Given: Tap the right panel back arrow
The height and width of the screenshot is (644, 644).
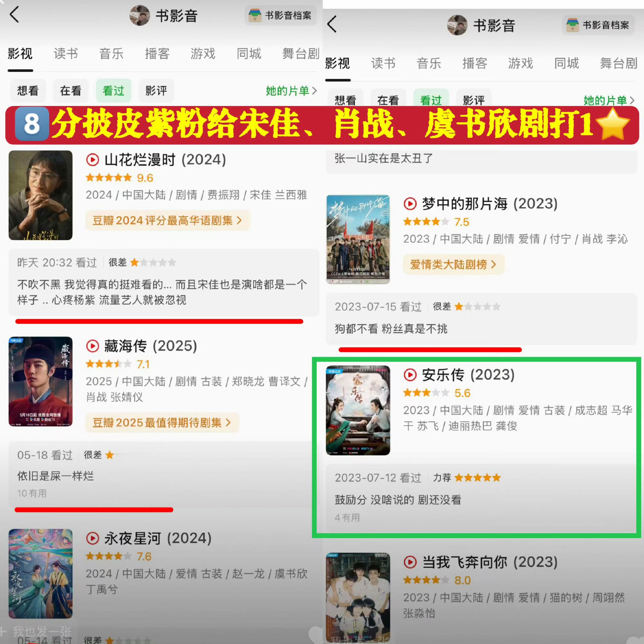Looking at the screenshot, I should tap(332, 24).
